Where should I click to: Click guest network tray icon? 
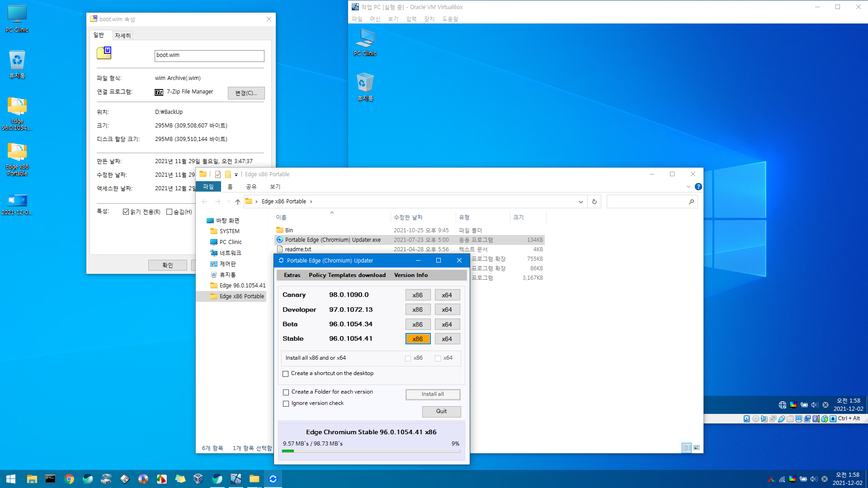pyautogui.click(x=783, y=405)
